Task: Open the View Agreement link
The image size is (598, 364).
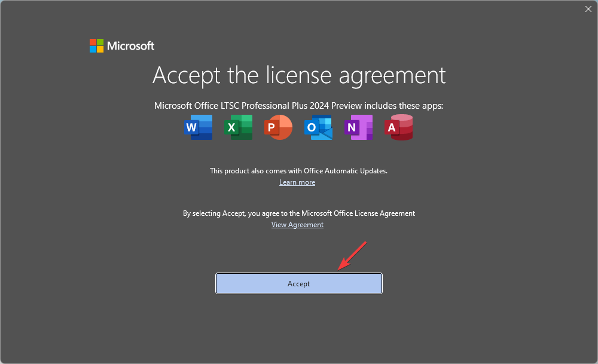Action: click(x=297, y=225)
